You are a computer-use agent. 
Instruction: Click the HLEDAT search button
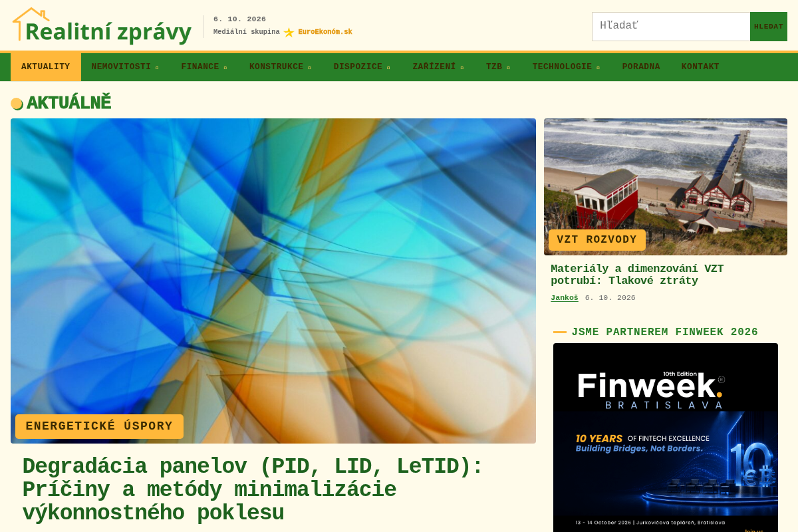[769, 27]
